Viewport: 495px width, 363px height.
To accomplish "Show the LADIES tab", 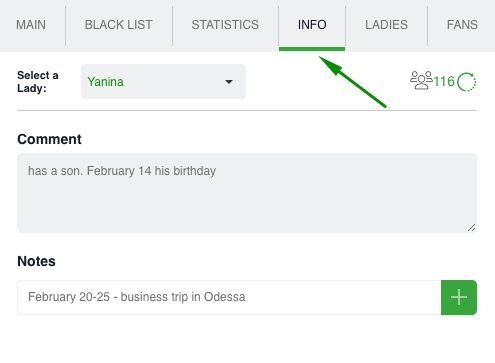I will click(386, 25).
